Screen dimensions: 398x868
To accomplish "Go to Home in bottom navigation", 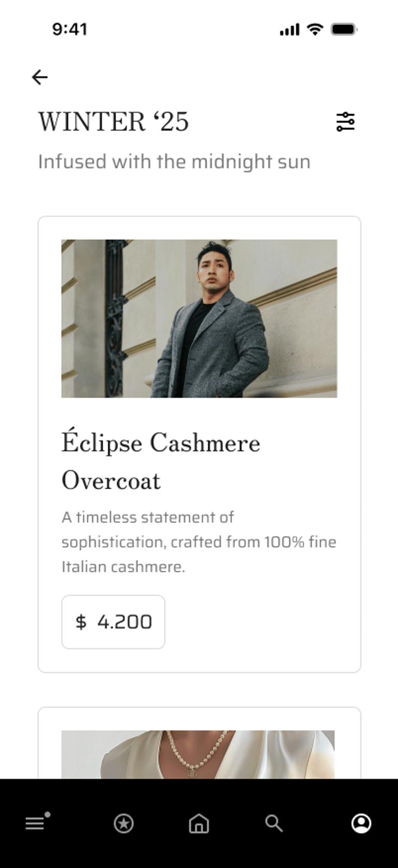I will point(199,823).
